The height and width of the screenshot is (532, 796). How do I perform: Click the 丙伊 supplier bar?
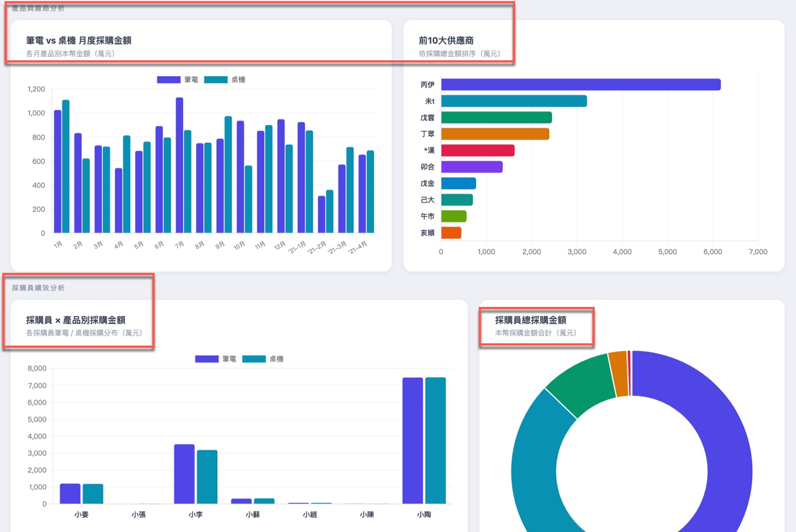point(581,85)
